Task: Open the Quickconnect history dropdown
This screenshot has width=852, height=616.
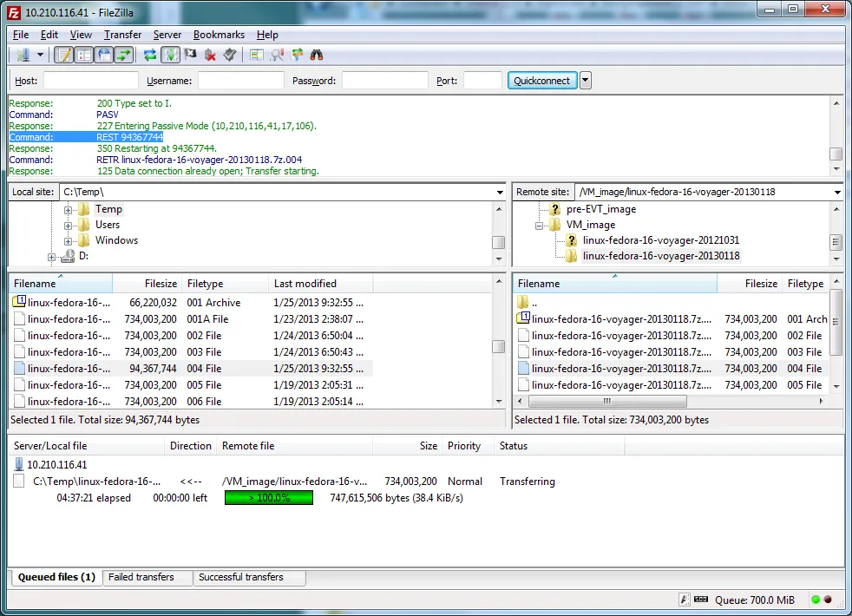Action: point(585,81)
